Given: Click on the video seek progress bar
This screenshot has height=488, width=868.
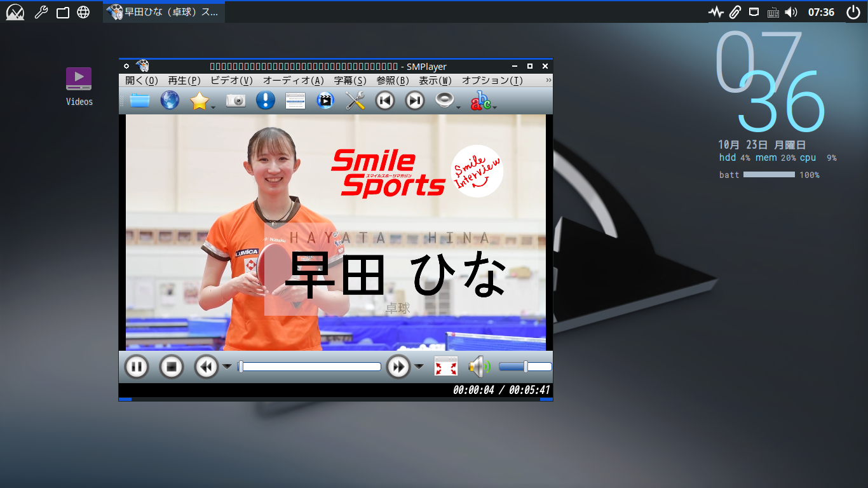Looking at the screenshot, I should click(x=309, y=367).
